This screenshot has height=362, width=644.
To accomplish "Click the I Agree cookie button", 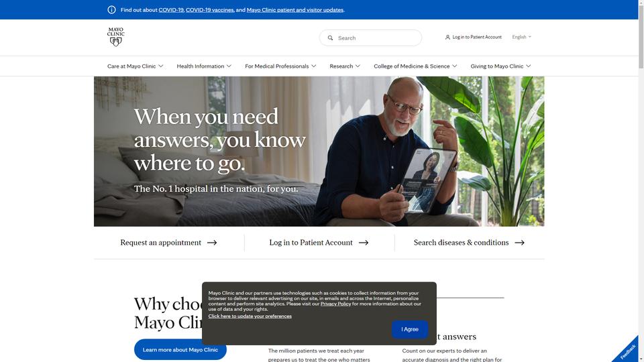I will coord(410,329).
